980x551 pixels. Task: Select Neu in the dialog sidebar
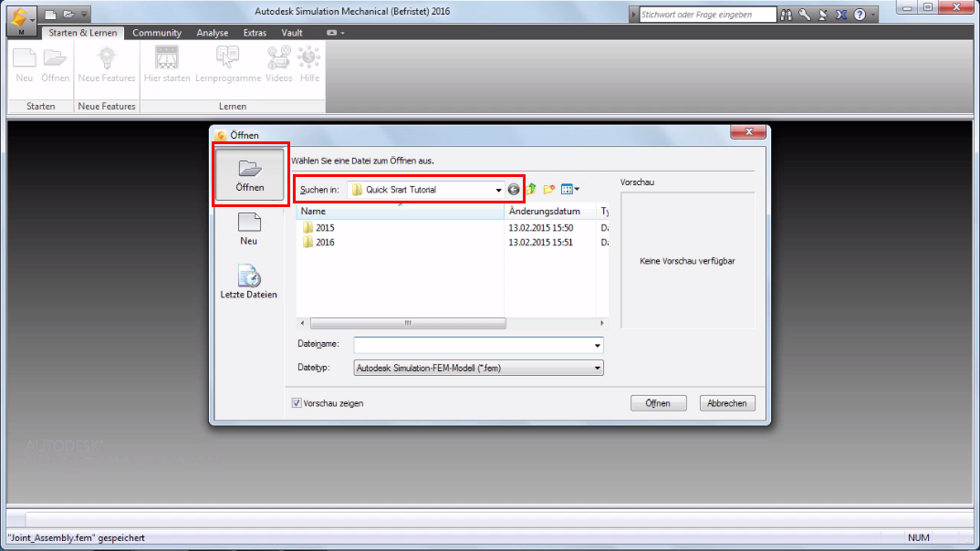click(x=249, y=229)
